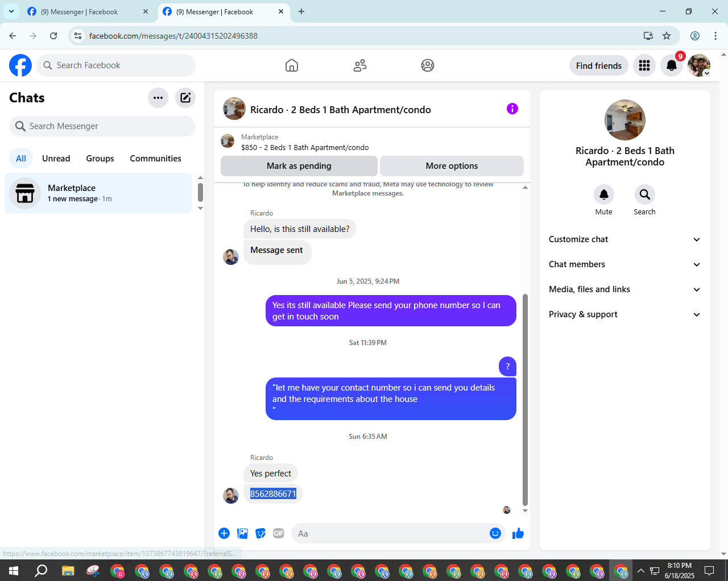
Task: Open conversation information icon
Action: [512, 109]
